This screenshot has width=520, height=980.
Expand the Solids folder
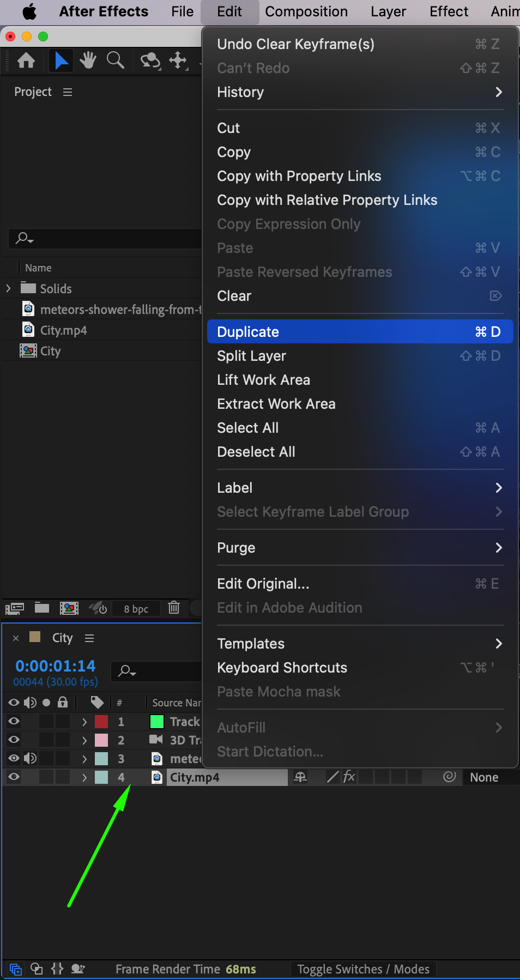tap(8, 288)
